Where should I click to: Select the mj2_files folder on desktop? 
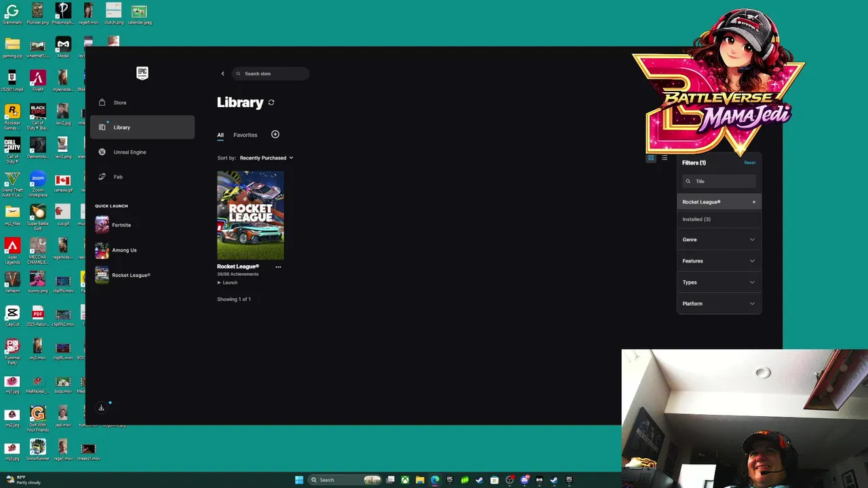(12, 215)
